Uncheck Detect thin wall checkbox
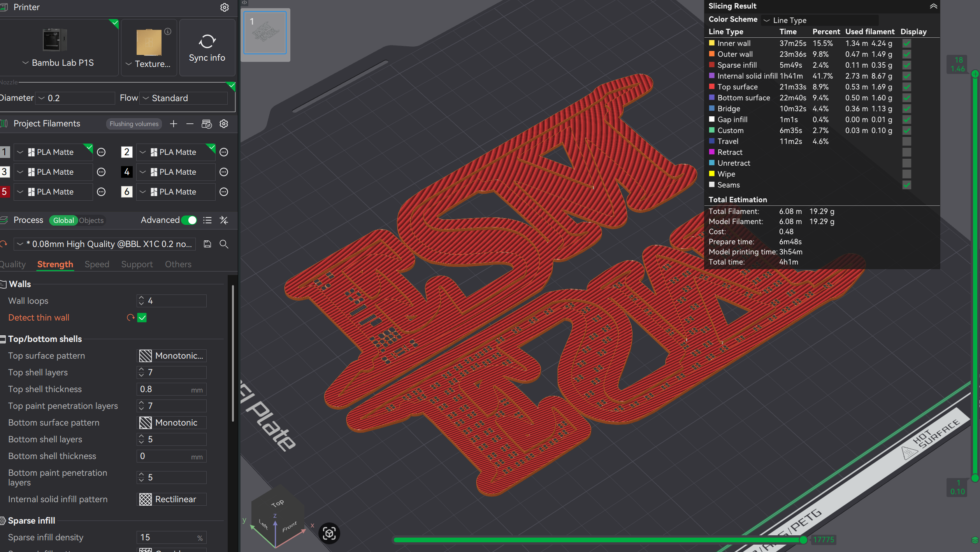Screen dimensions: 980x552 pos(142,318)
